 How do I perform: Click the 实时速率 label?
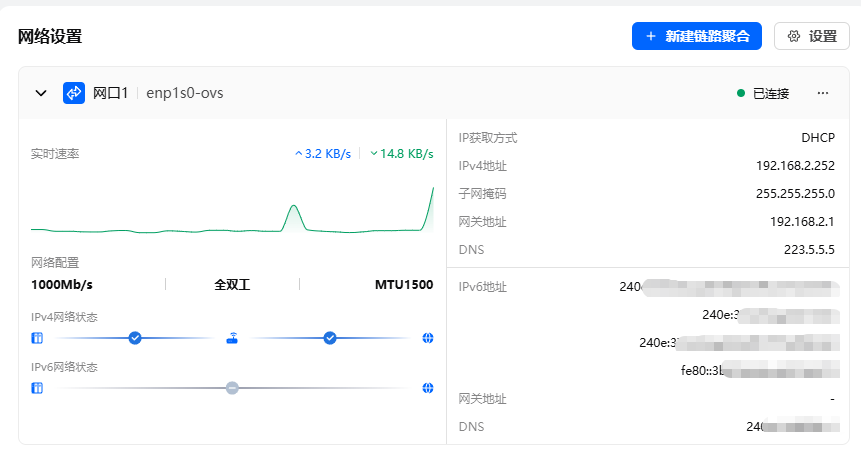pos(55,154)
